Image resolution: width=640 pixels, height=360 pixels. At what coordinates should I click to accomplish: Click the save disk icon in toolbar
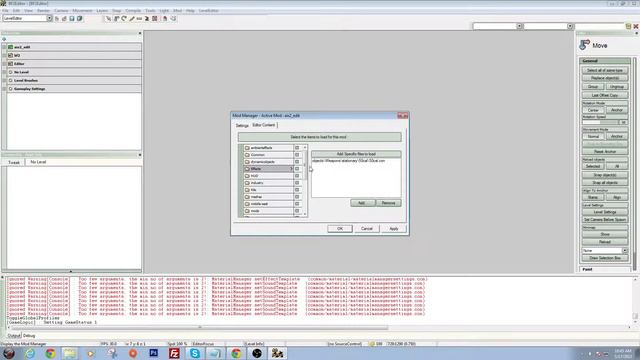point(72,18)
